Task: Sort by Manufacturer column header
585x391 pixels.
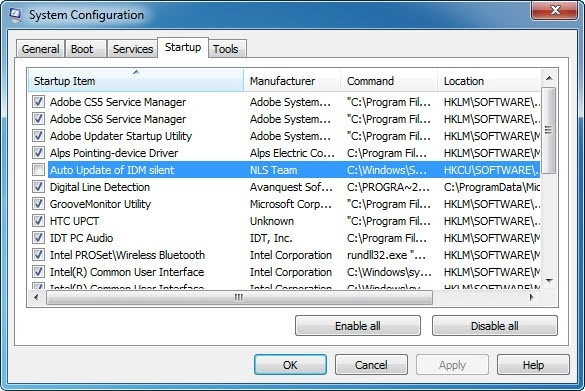Action: (x=292, y=80)
